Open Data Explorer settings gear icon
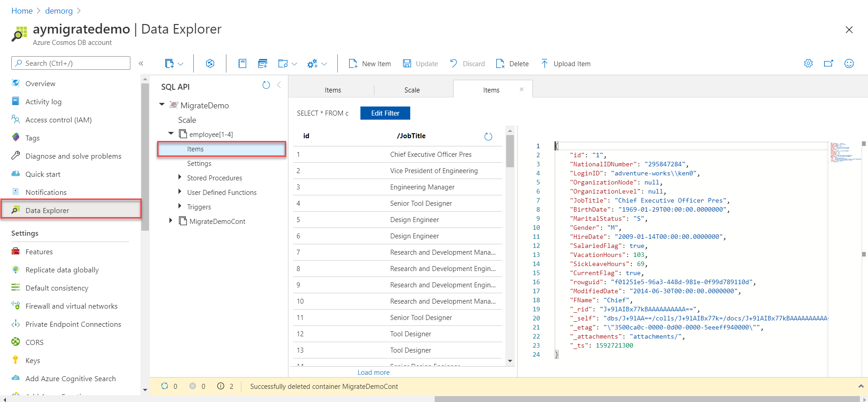This screenshot has width=868, height=402. coord(808,63)
